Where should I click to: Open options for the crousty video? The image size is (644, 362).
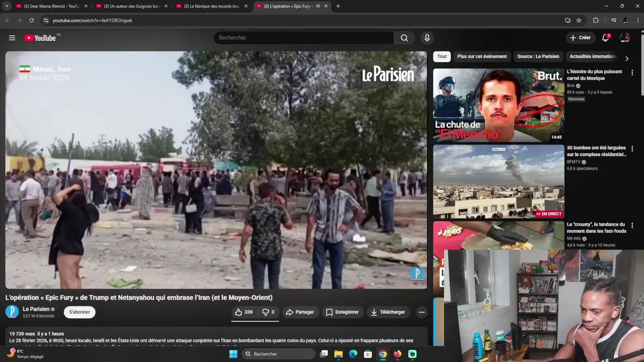[632, 225]
